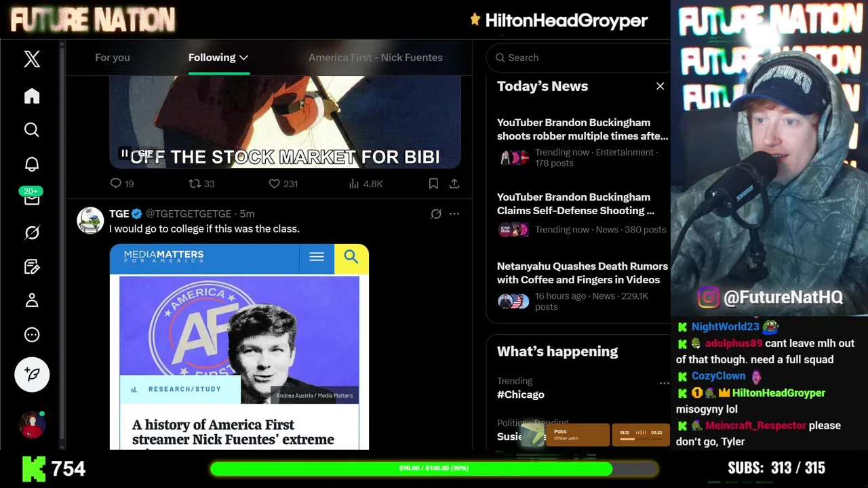Viewport: 868px width, 488px height.
Task: Click chat username NightWorld23
Action: pos(725,327)
